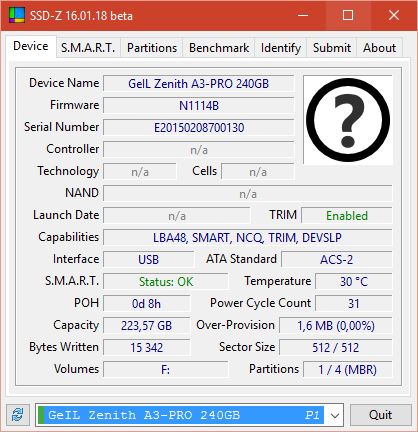Click the ATA Standard value ACS-2
Viewport: 418px width, 432px height.
tap(337, 260)
